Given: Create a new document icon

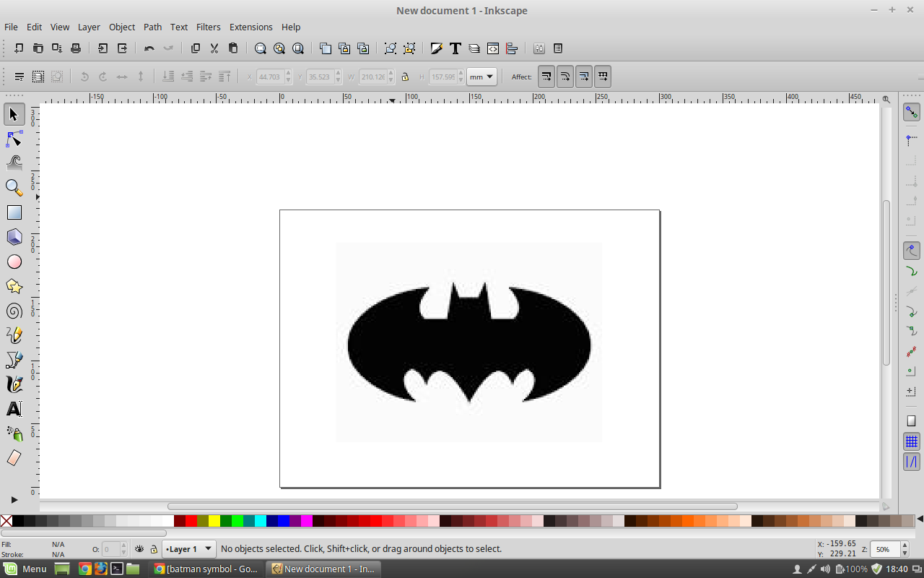Looking at the screenshot, I should [19, 48].
